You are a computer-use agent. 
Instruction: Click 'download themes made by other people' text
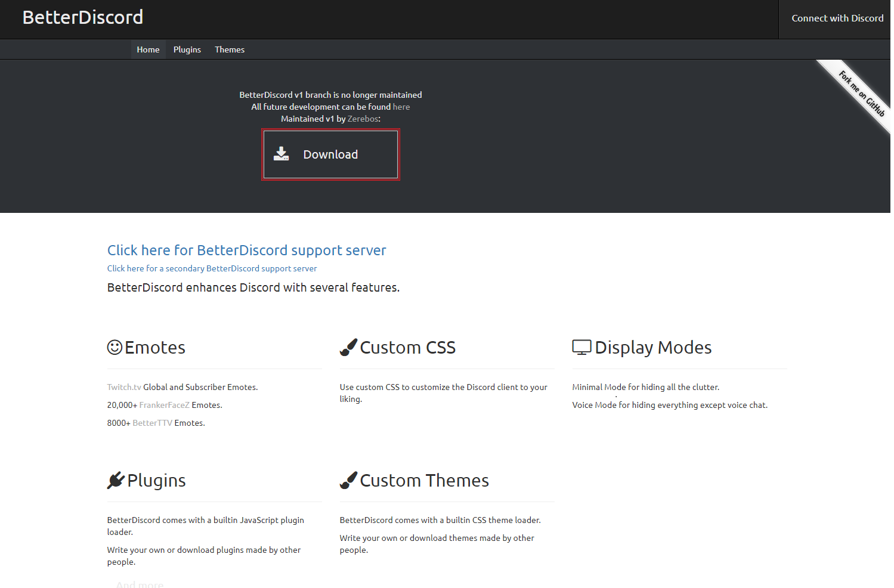[x=437, y=544]
